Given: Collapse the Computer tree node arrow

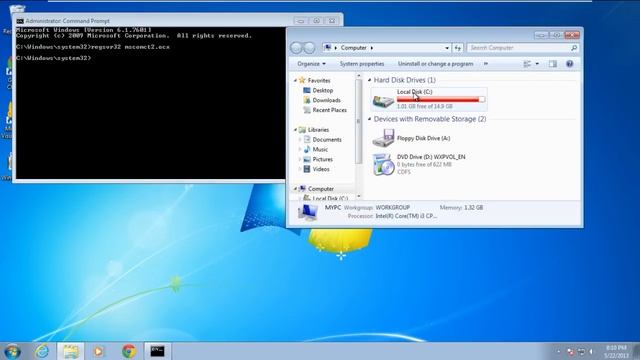Looking at the screenshot, I should pos(295,189).
